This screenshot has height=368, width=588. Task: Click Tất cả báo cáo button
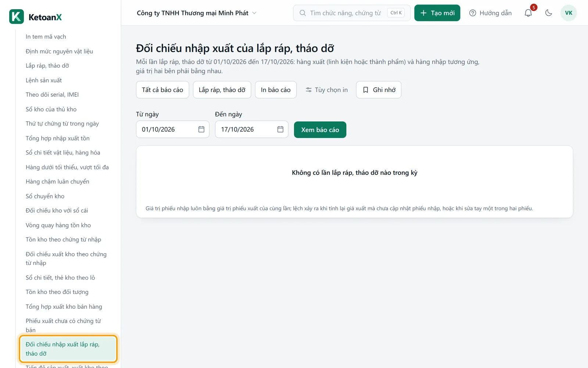(x=162, y=90)
